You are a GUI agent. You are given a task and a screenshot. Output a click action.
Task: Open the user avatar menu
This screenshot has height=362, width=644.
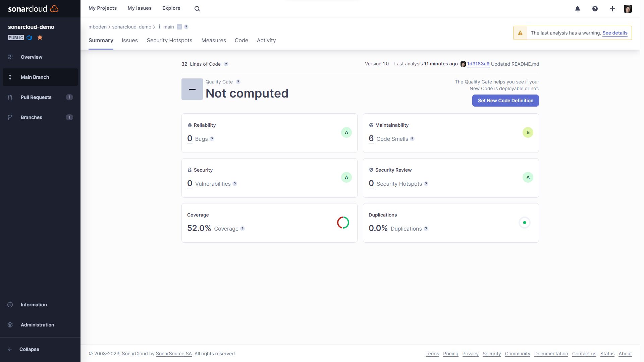pyautogui.click(x=628, y=9)
